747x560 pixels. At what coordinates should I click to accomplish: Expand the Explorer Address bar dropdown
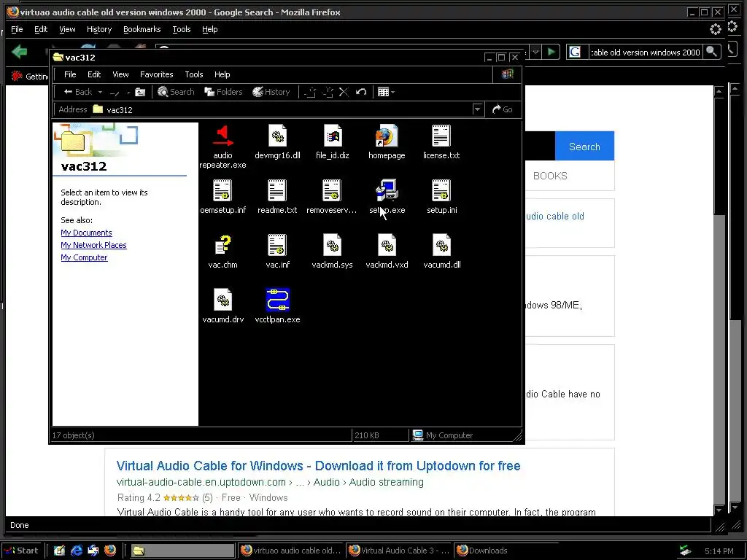click(477, 109)
